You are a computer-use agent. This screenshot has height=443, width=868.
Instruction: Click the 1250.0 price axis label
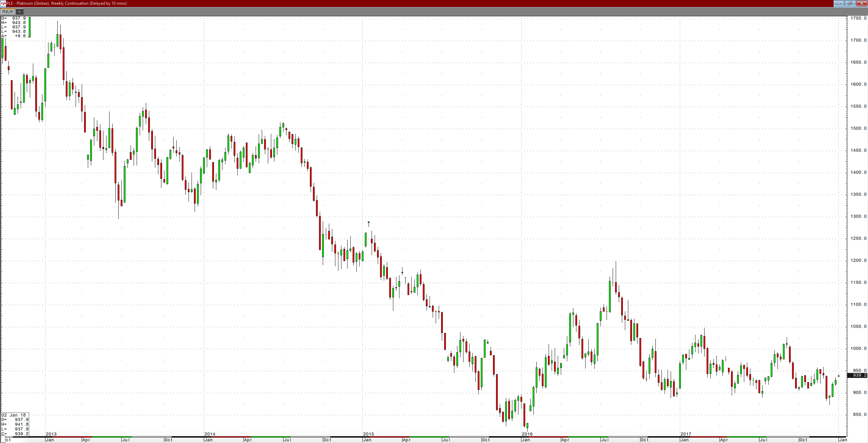point(858,238)
